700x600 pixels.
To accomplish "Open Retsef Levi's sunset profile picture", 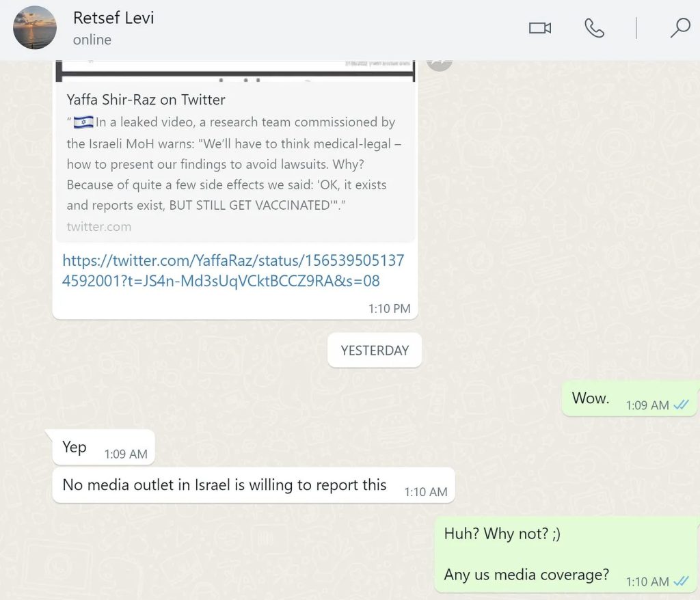I will [x=35, y=28].
